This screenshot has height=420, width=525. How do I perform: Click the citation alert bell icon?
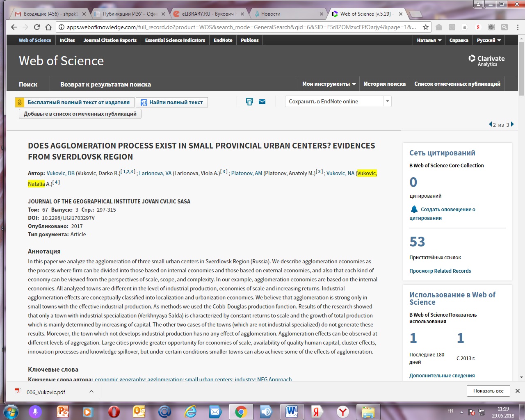[x=414, y=209]
